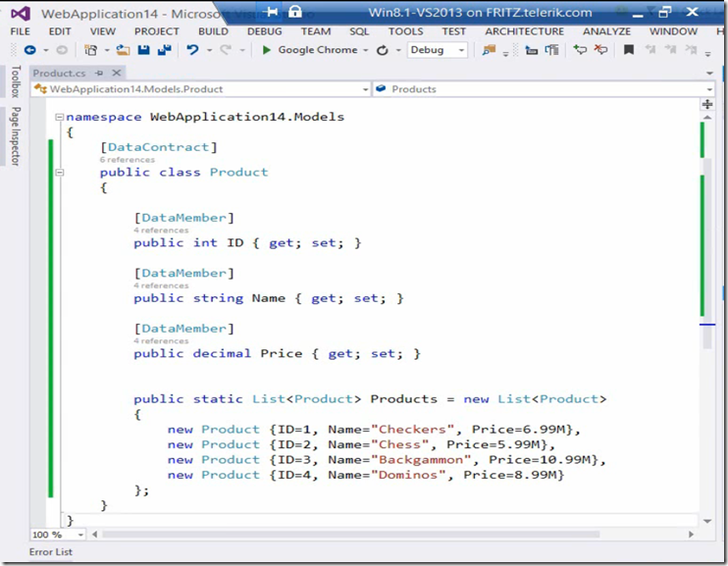Click the Open File folder icon
This screenshot has width=728, height=566.
(x=123, y=50)
